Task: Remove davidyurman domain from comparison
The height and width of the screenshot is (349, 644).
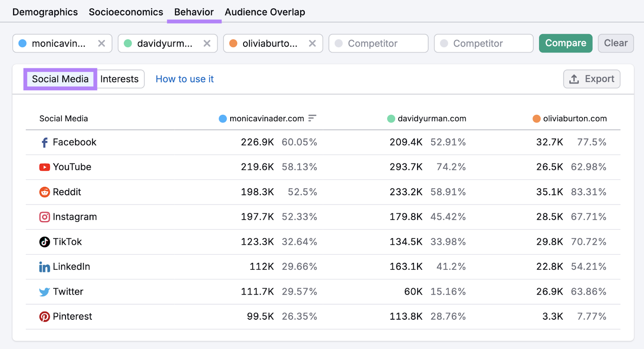Action: (207, 43)
